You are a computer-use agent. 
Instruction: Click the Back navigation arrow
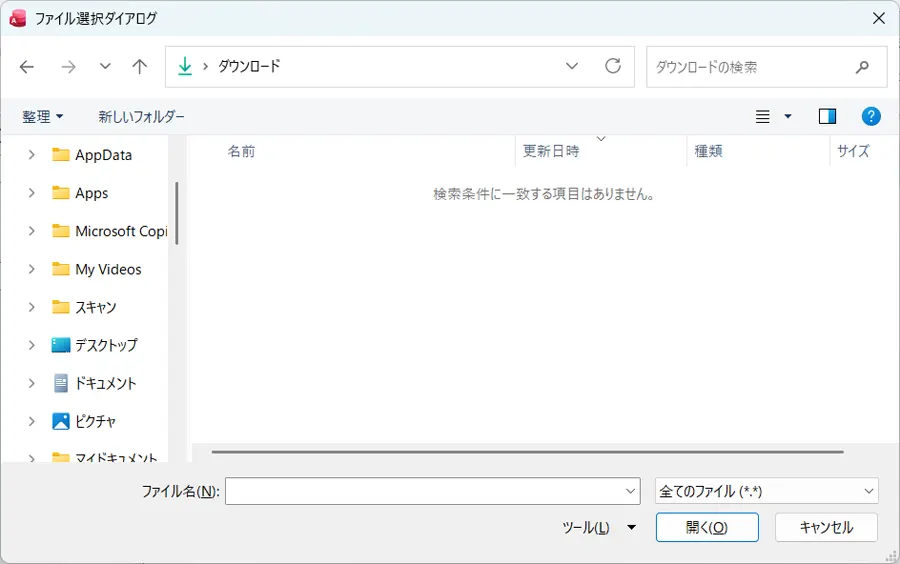[x=27, y=67]
